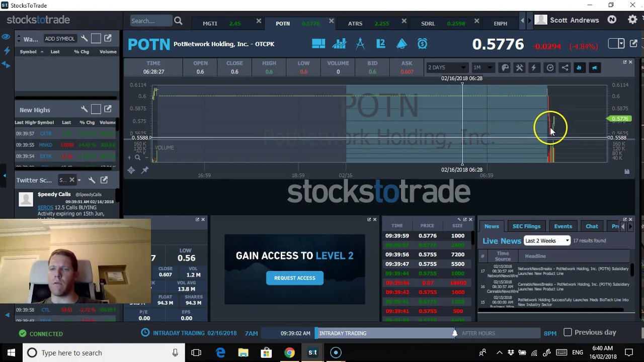Viewport: 644px width, 362px height.
Task: Pop out the New Highs panel
Action: (x=108, y=109)
